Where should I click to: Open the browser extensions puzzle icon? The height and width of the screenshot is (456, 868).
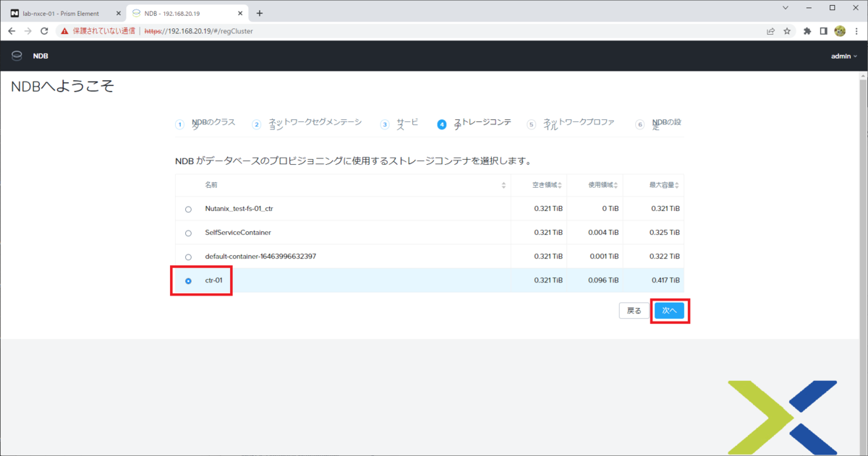[x=807, y=31]
